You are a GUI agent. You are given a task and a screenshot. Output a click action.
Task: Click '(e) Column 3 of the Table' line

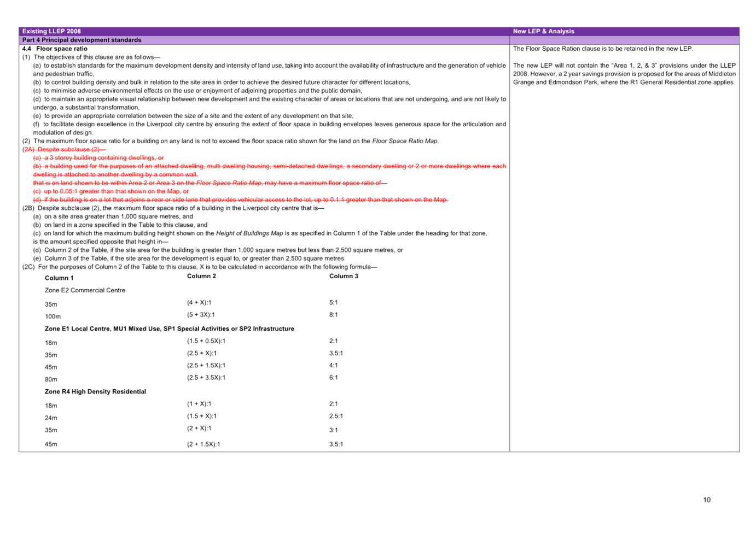click(x=189, y=259)
